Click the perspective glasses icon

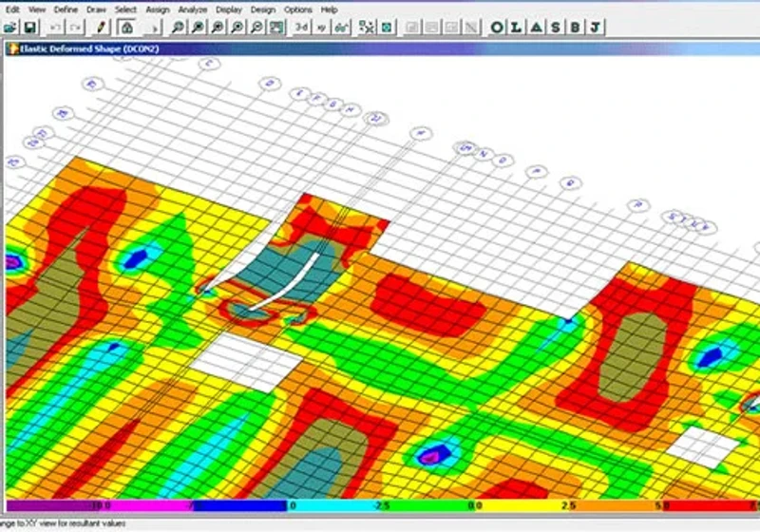341,28
